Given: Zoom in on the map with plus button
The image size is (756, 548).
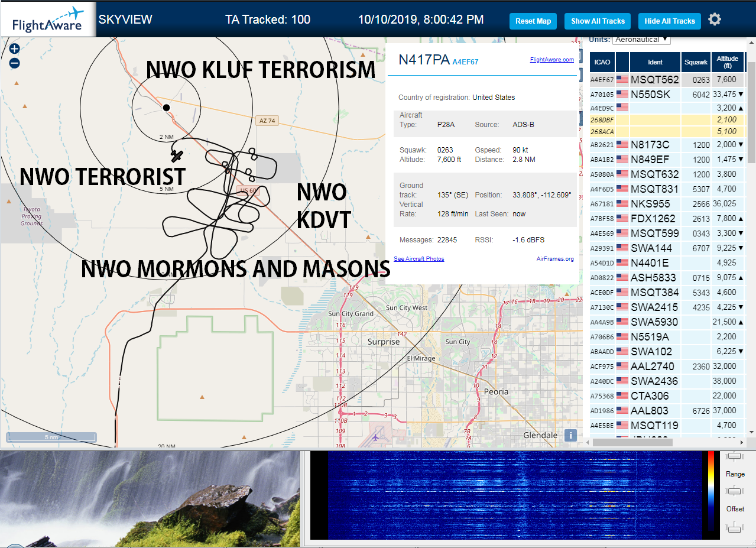Looking at the screenshot, I should pos(15,49).
